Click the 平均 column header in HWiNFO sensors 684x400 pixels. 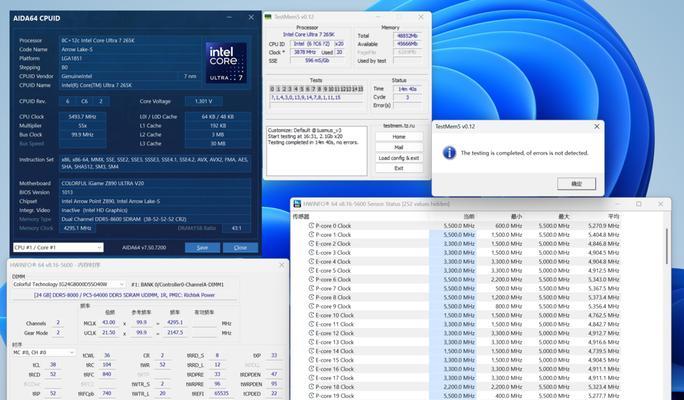point(614,216)
